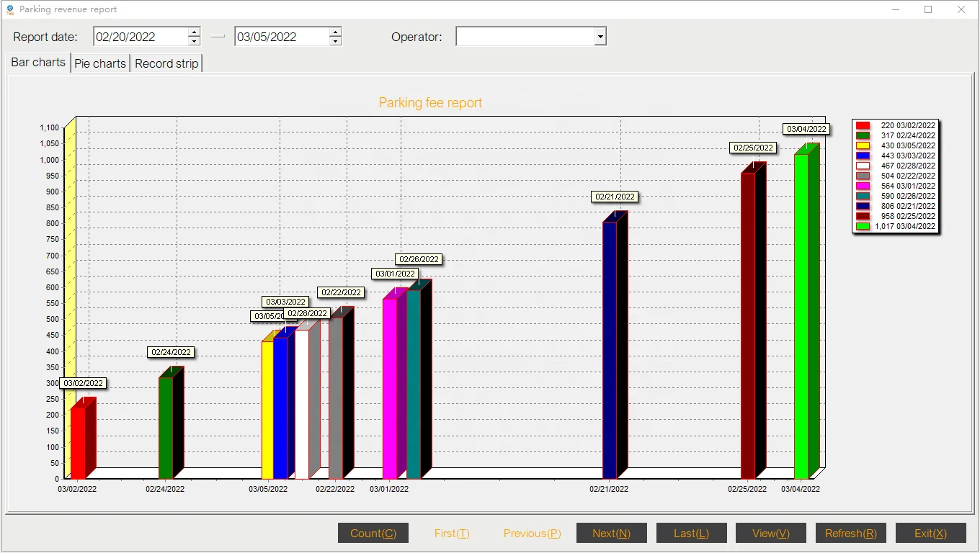Go to First(T) page
Viewport: 980px width, 553px height.
pyautogui.click(x=452, y=533)
